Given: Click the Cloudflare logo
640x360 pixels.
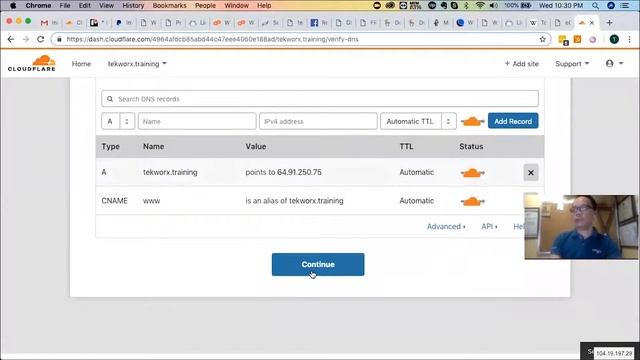Looking at the screenshot, I should tap(31, 63).
